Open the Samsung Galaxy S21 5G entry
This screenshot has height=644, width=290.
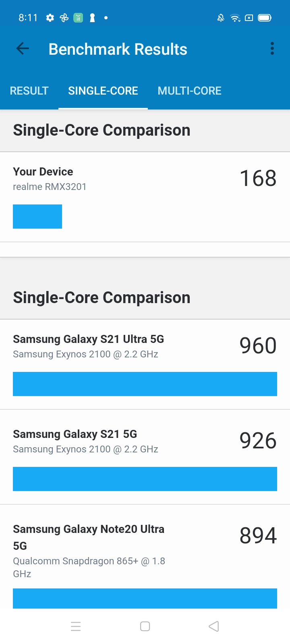click(x=145, y=457)
